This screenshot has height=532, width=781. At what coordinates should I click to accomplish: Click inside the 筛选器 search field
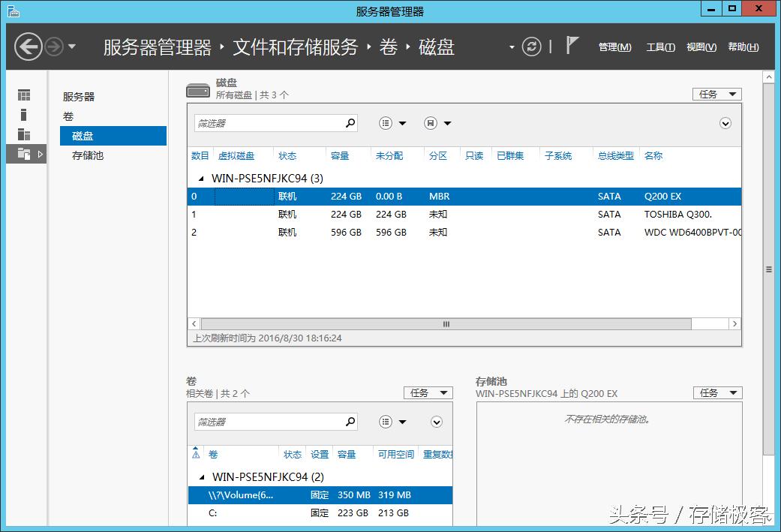[270, 122]
